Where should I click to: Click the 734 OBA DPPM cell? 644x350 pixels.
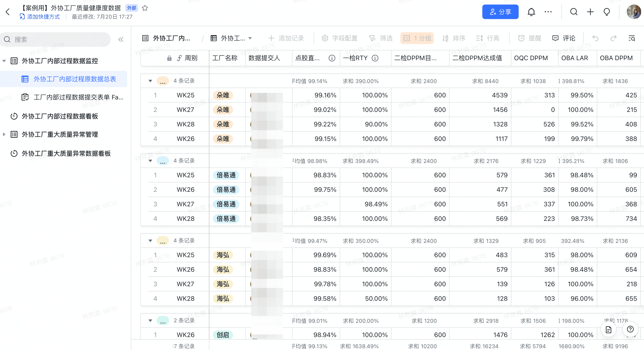coord(619,219)
